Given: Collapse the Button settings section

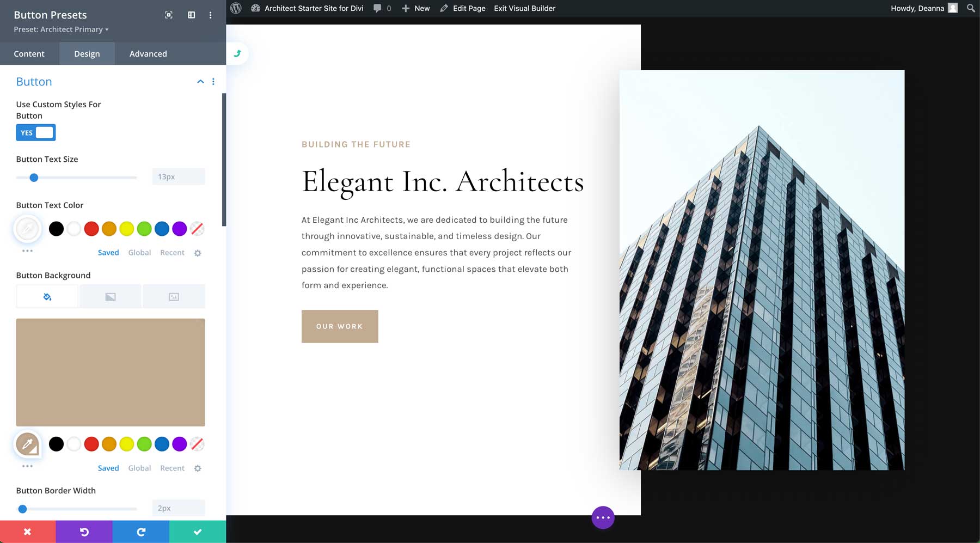Looking at the screenshot, I should 200,81.
